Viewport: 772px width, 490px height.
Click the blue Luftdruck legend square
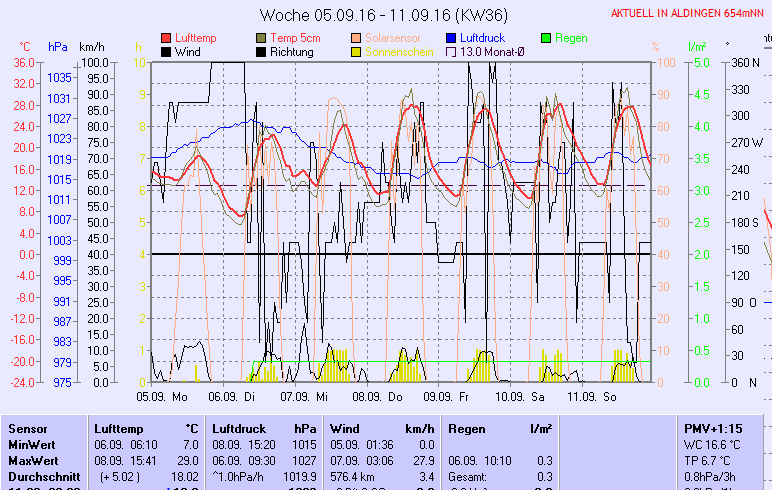click(451, 38)
